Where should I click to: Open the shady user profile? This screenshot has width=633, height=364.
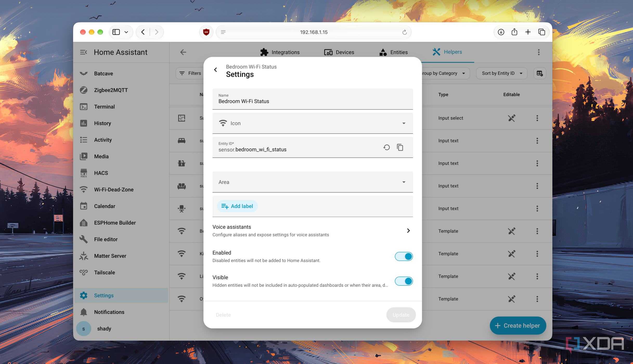[121, 329]
